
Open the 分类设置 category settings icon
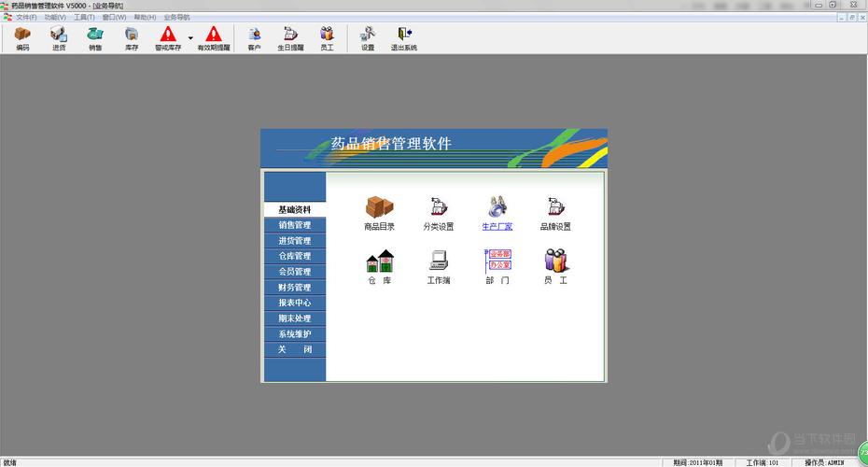click(439, 213)
